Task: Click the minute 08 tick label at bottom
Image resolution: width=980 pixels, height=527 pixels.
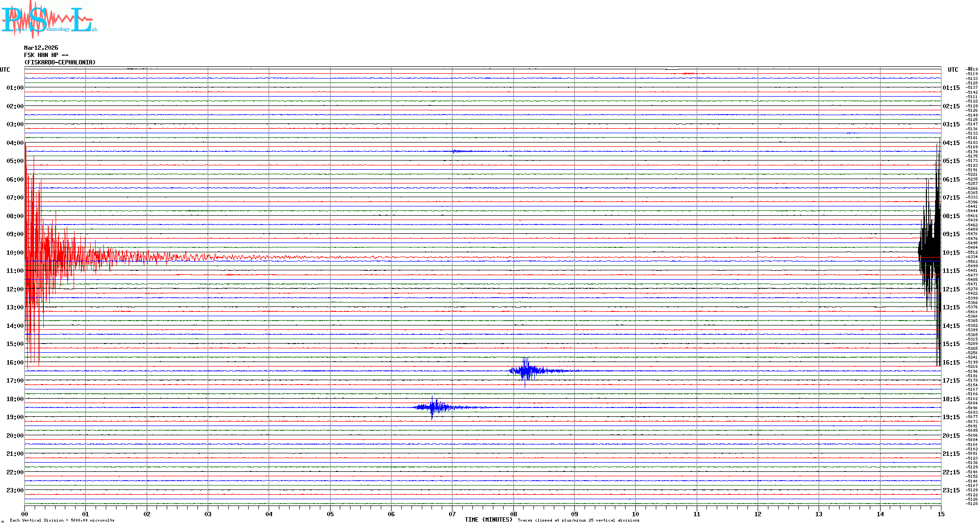Action: (513, 514)
